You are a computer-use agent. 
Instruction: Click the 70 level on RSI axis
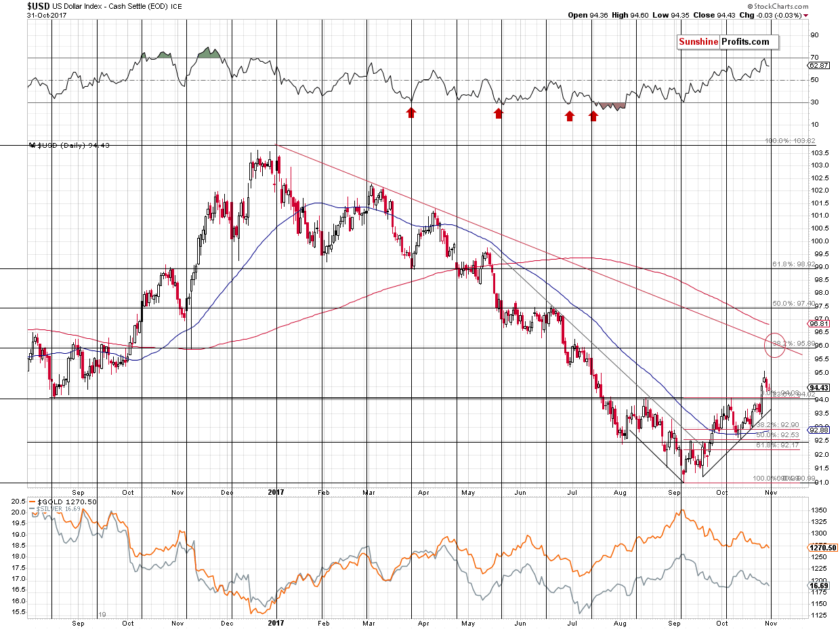point(815,58)
